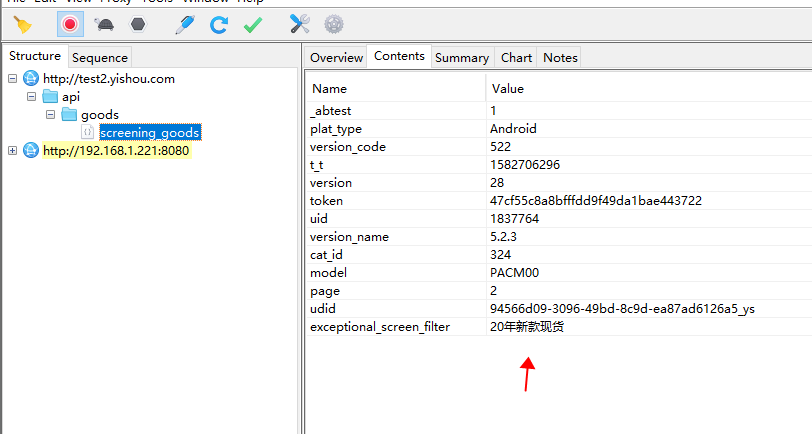
Task: Select the http://192.168.1.221:8080 tree entry
Action: 116,151
